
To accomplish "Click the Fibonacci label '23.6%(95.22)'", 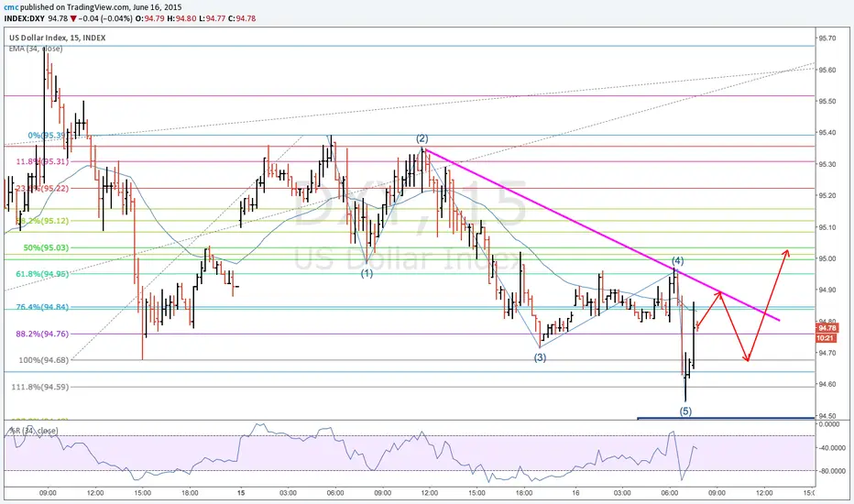I will click(x=42, y=188).
